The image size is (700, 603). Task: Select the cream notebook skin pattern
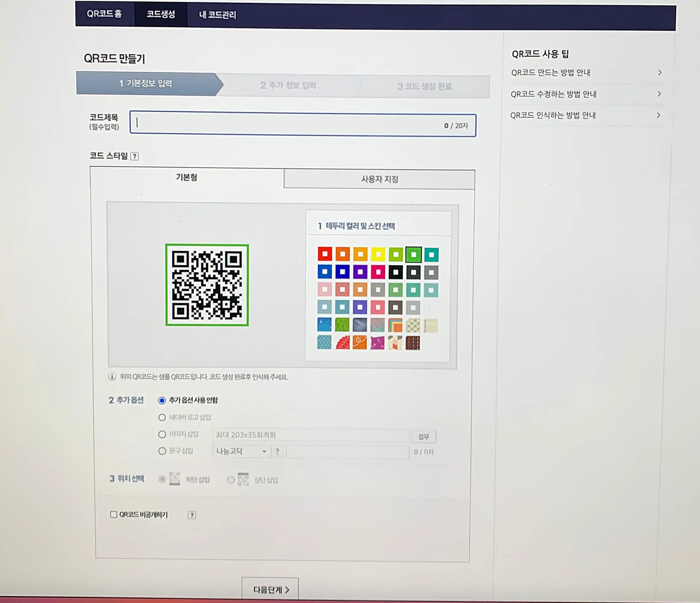[431, 326]
